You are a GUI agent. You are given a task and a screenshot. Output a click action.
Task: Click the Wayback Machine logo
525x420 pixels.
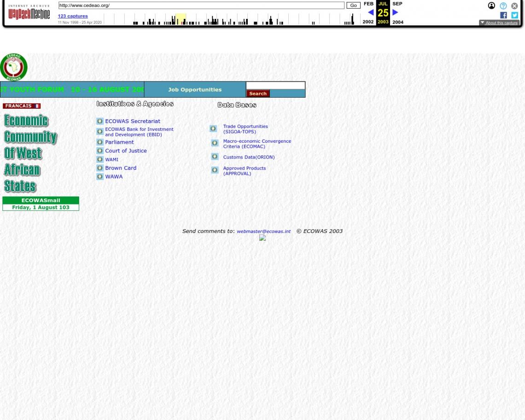[29, 13]
